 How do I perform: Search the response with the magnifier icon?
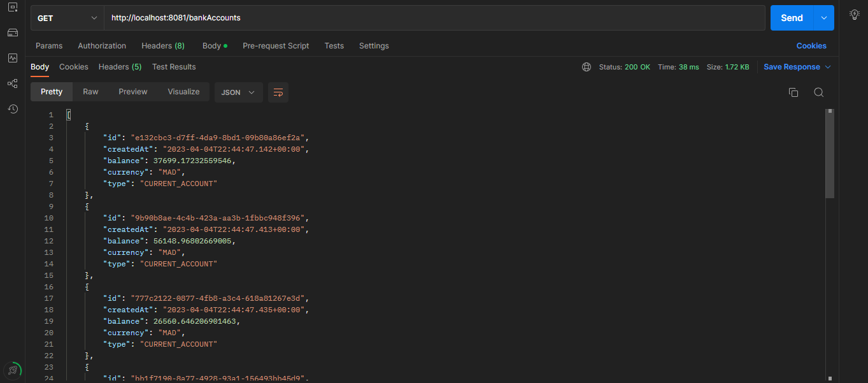point(819,92)
